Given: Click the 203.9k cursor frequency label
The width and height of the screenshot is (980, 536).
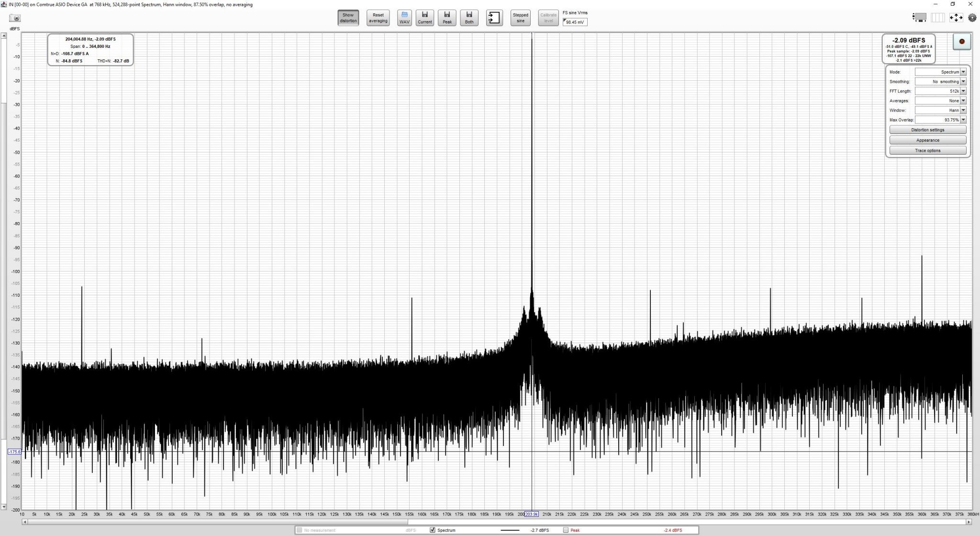Looking at the screenshot, I should pyautogui.click(x=532, y=514).
